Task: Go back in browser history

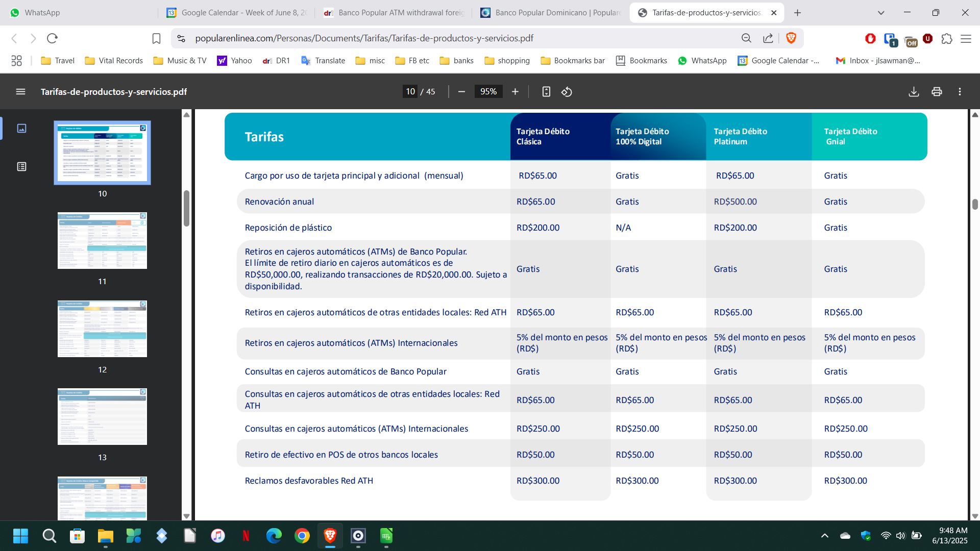Action: point(14,38)
